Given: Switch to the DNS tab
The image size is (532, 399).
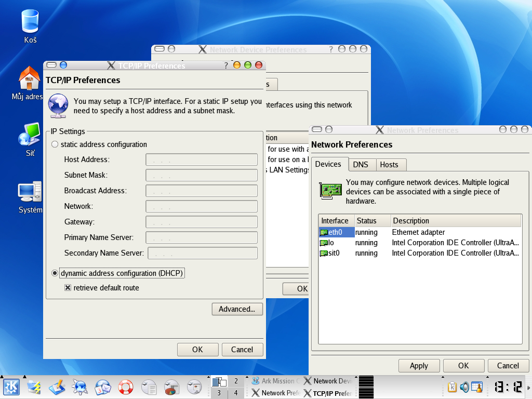Looking at the screenshot, I should pyautogui.click(x=360, y=165).
